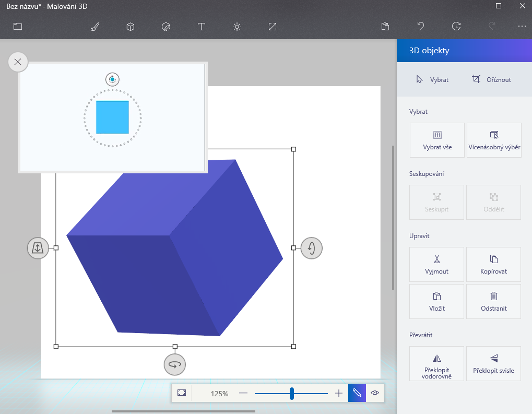Viewport: 532px width, 414px height.
Task: Click Překlopit vodorovně flip button
Action: [436, 363]
